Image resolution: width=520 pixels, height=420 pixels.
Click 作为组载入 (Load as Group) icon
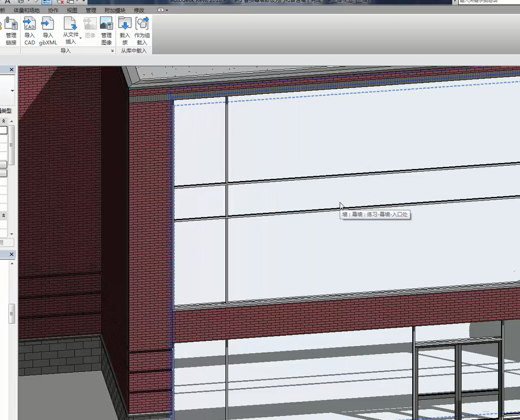pyautogui.click(x=142, y=30)
